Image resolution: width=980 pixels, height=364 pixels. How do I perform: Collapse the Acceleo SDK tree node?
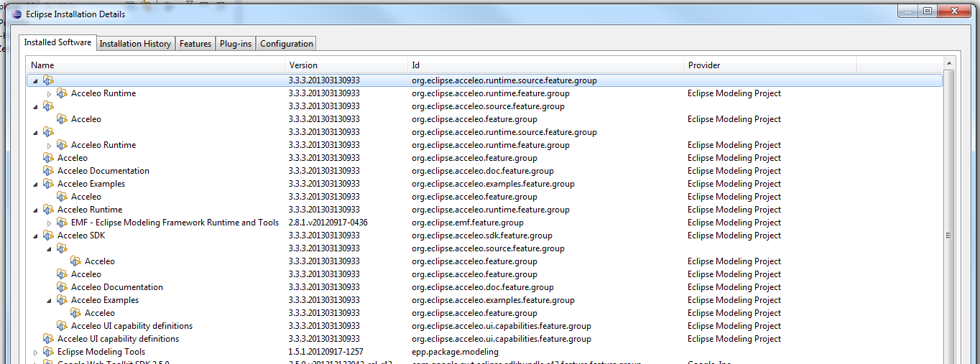coord(35,236)
